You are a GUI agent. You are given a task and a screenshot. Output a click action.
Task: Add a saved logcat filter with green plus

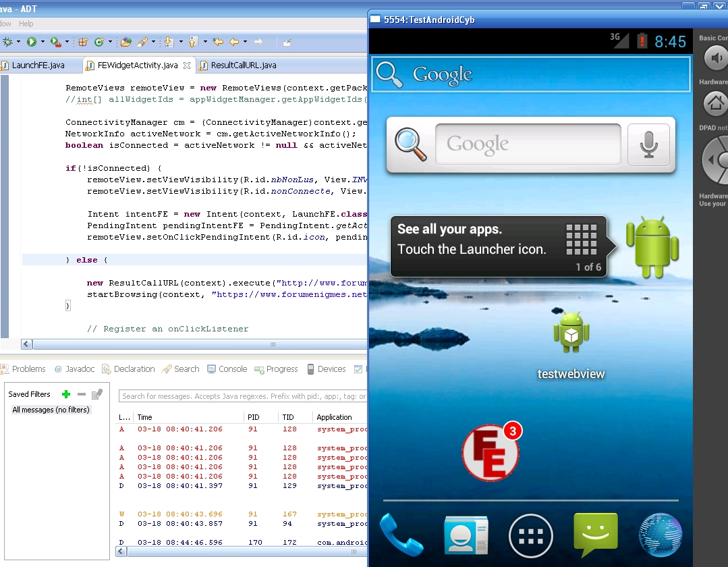coord(66,394)
